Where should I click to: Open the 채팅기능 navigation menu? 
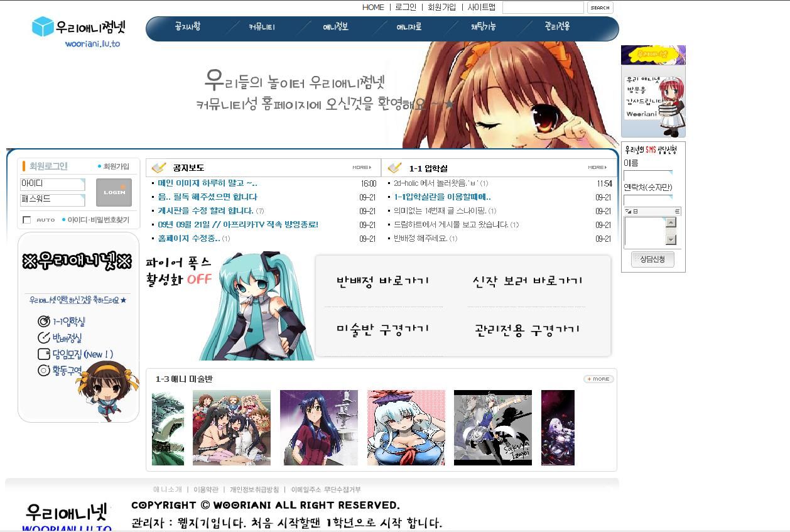pyautogui.click(x=484, y=27)
